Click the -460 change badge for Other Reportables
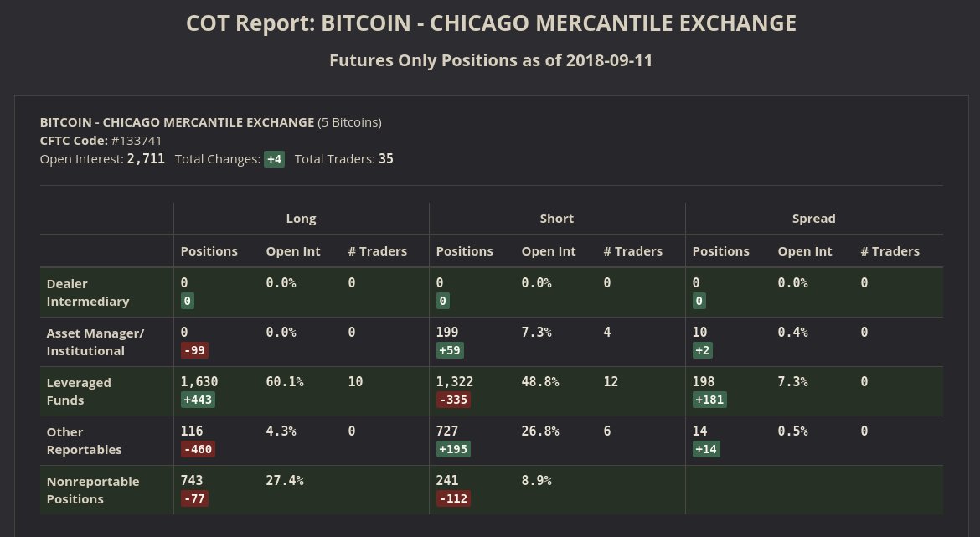Screen dimensions: 980x537 pyautogui.click(x=198, y=449)
